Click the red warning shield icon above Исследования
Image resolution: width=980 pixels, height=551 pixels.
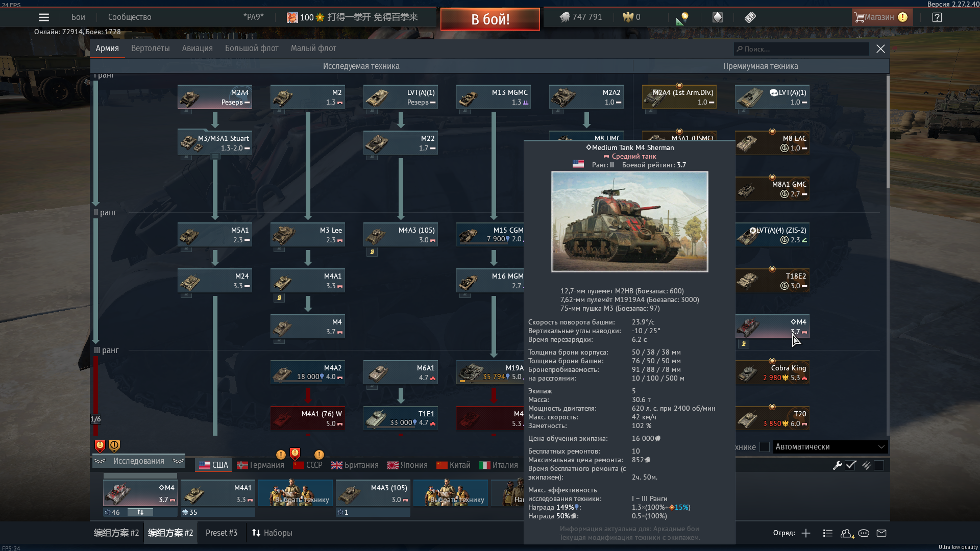coord(100,446)
